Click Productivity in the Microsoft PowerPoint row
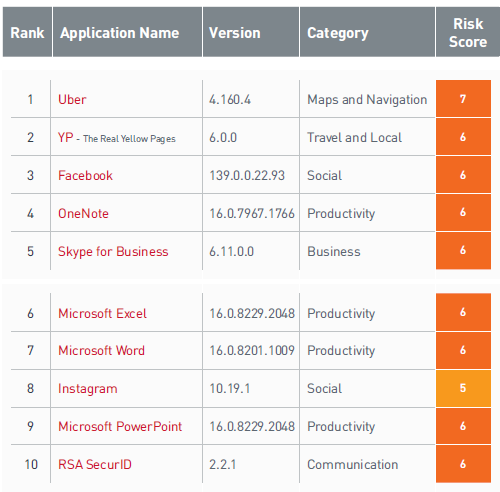The image size is (500, 492). pos(341,427)
